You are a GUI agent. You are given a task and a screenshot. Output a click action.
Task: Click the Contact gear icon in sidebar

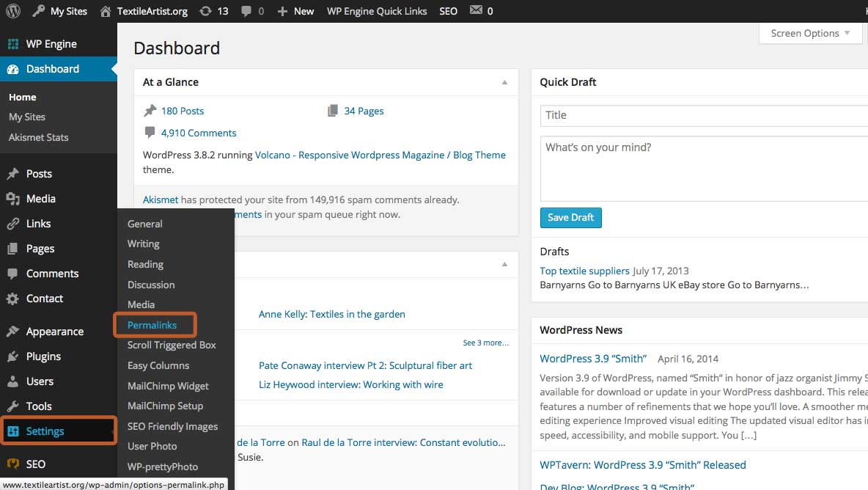click(12, 299)
